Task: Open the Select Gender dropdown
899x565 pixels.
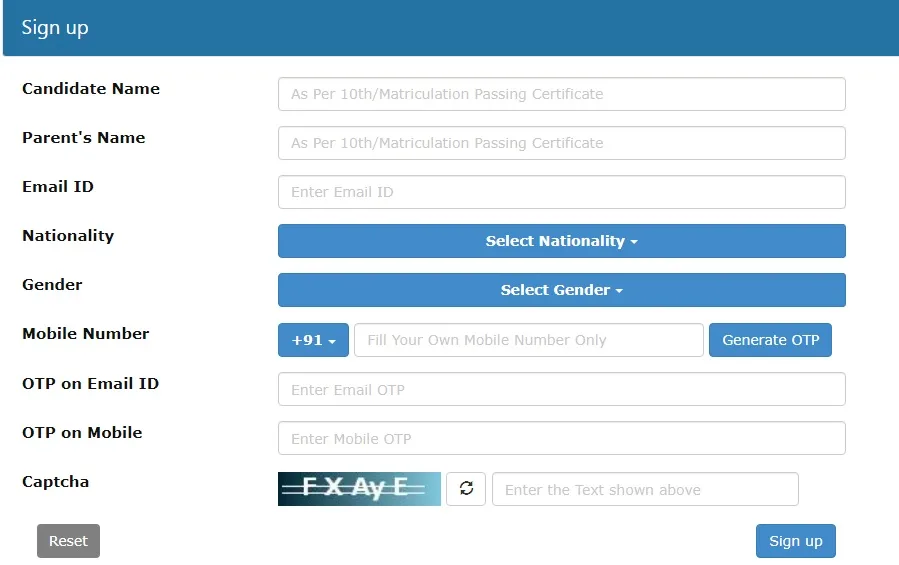Action: pos(561,290)
